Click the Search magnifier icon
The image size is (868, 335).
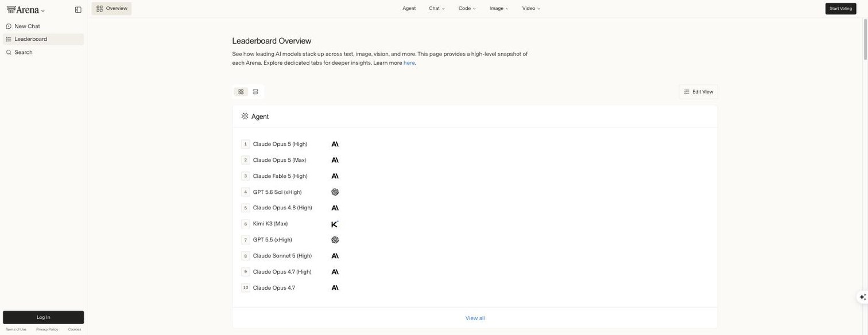[x=9, y=52]
